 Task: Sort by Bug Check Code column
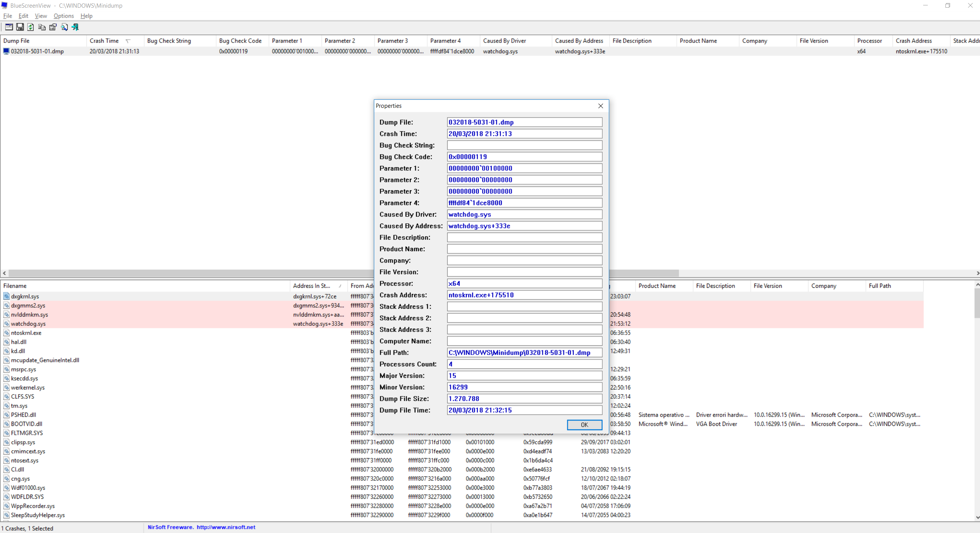pos(240,41)
